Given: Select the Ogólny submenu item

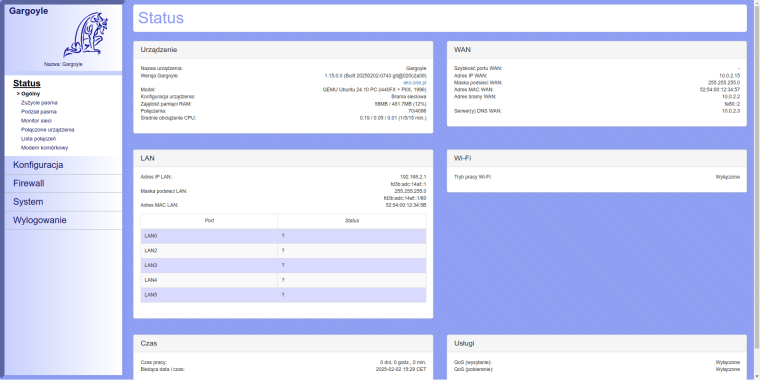Looking at the screenshot, I should (x=31, y=94).
